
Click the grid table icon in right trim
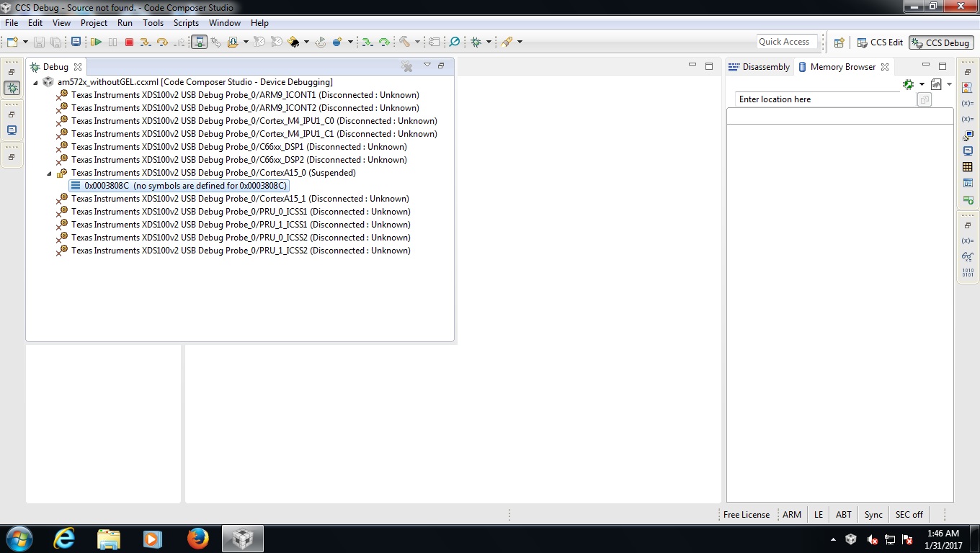click(968, 167)
